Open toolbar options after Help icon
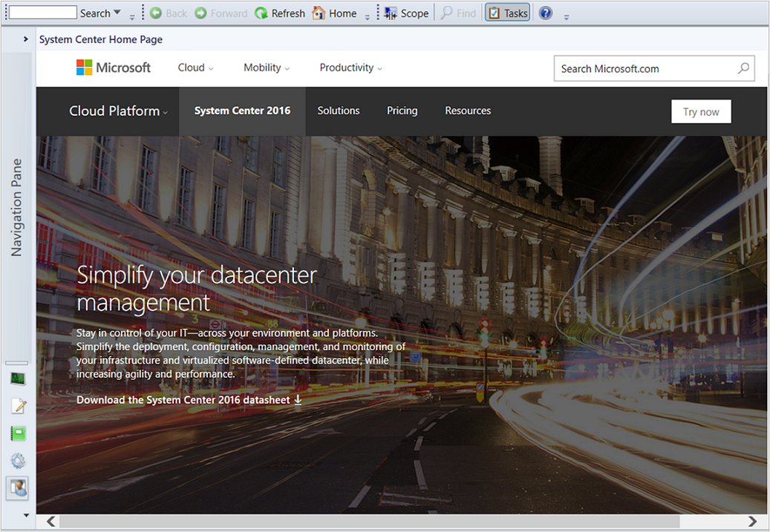The image size is (770, 532). [567, 17]
